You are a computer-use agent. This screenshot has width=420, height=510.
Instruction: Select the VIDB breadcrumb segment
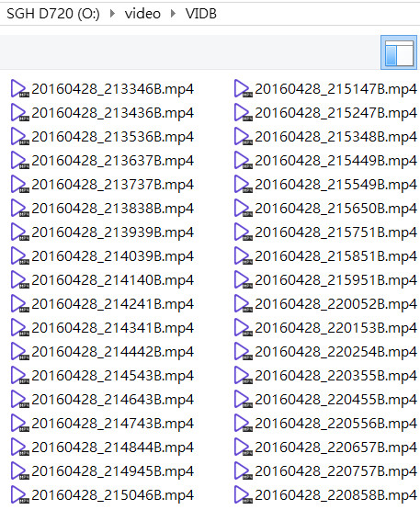tap(200, 14)
